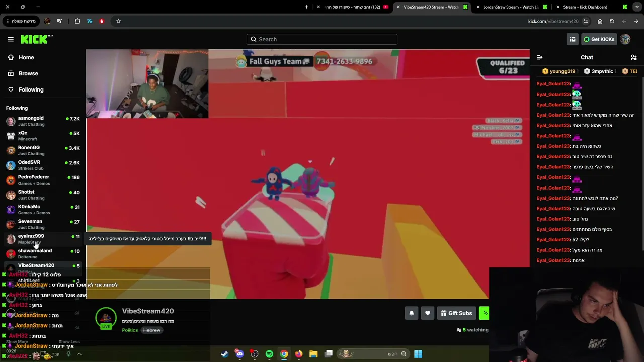Click the red shield extension icon

point(102,21)
